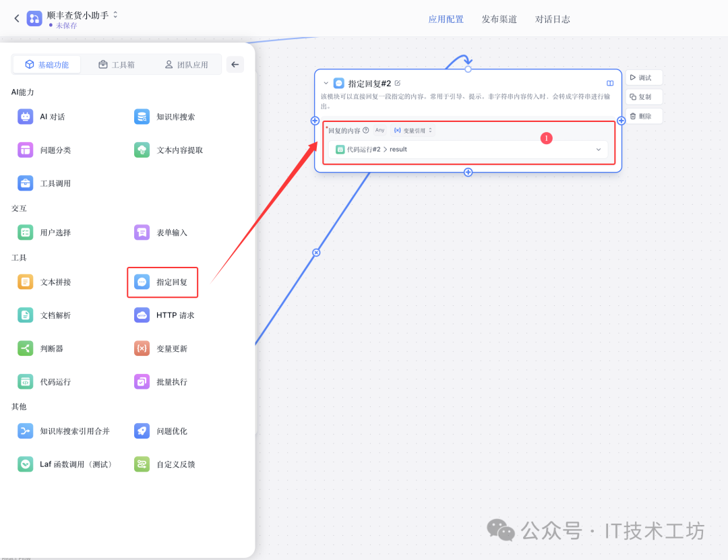Remove the edge via its X marker
Screen dimensions: 728x560
tap(316, 253)
